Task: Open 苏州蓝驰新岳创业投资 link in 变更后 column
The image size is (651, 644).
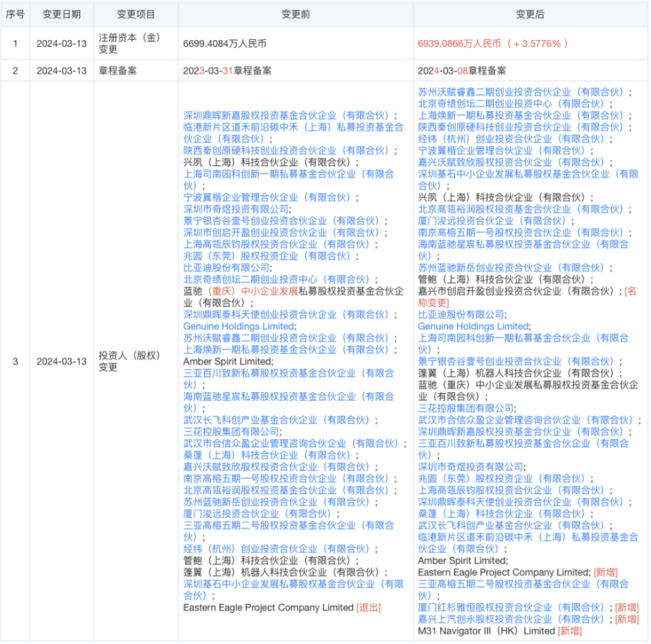Action: coord(511,267)
